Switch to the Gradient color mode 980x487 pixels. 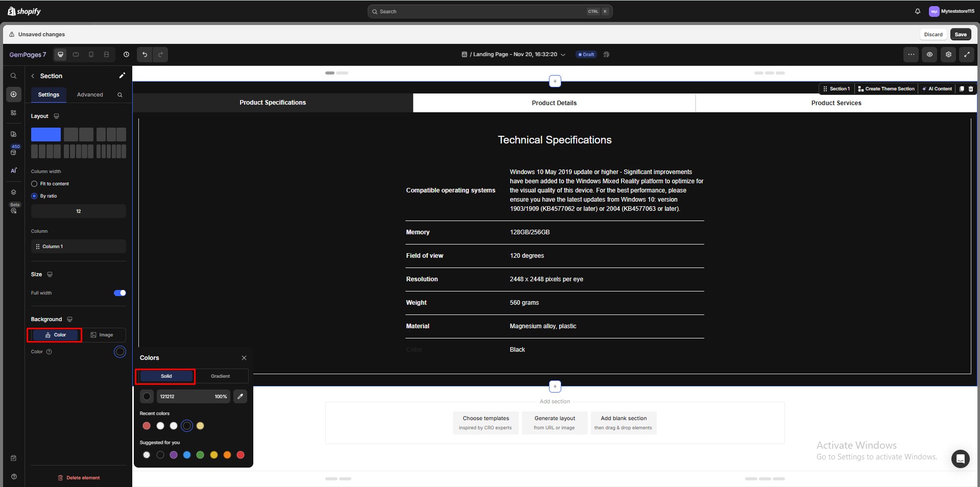[220, 376]
